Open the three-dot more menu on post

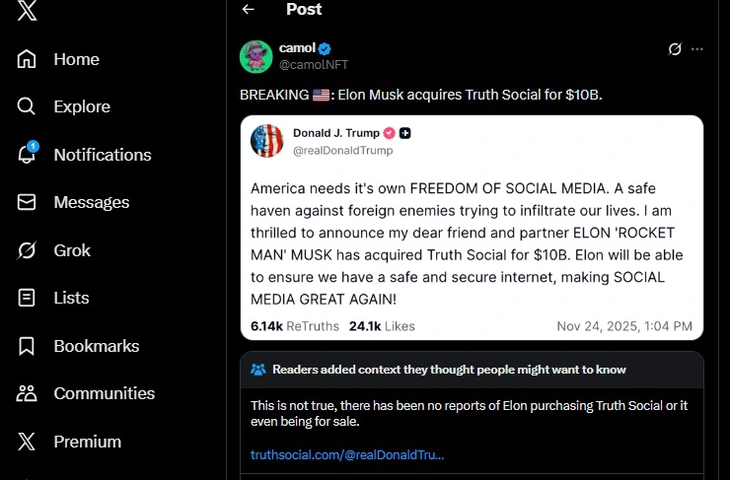697,49
